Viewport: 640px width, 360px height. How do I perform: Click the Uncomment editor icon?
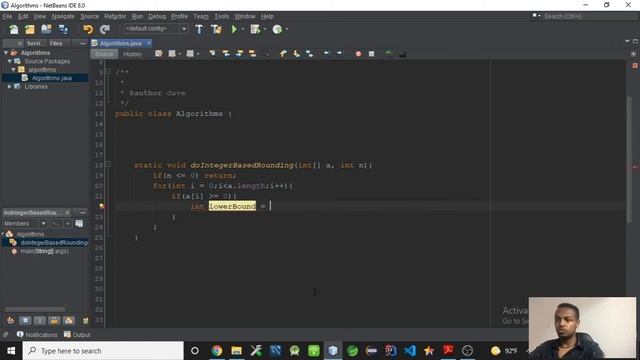(402, 54)
